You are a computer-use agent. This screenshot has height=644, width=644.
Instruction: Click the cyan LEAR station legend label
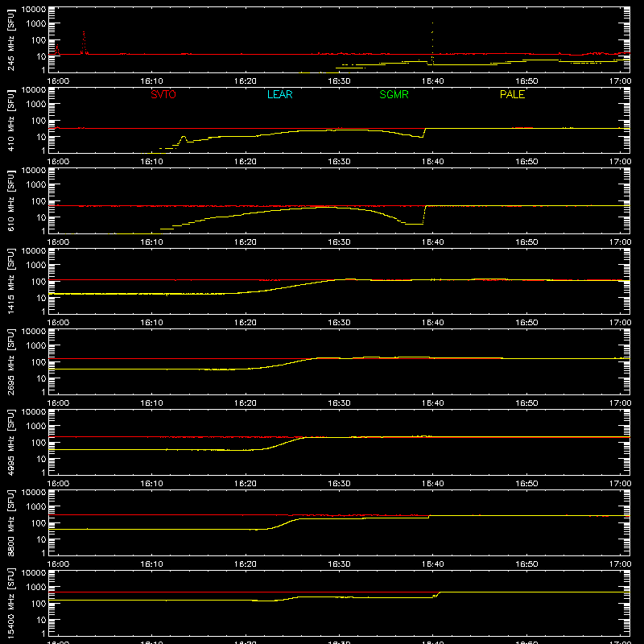279,94
